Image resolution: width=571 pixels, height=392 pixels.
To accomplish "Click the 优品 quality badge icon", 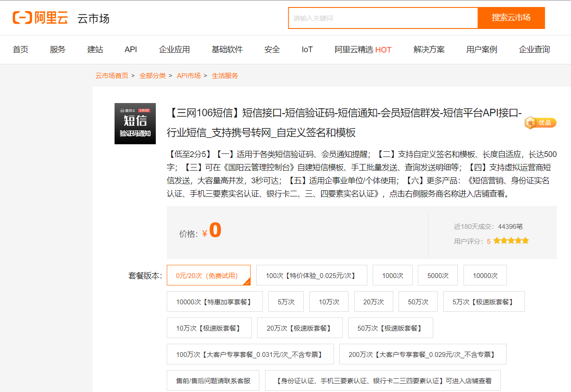I will coord(540,123).
